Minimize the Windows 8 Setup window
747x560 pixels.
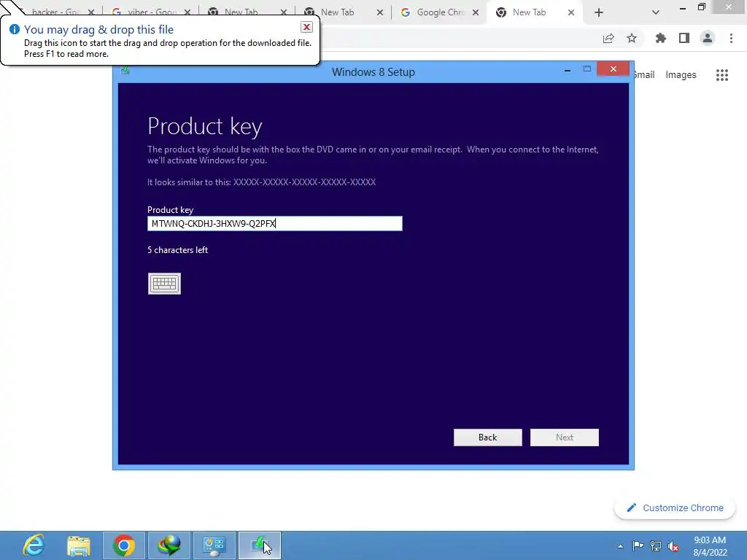568,71
